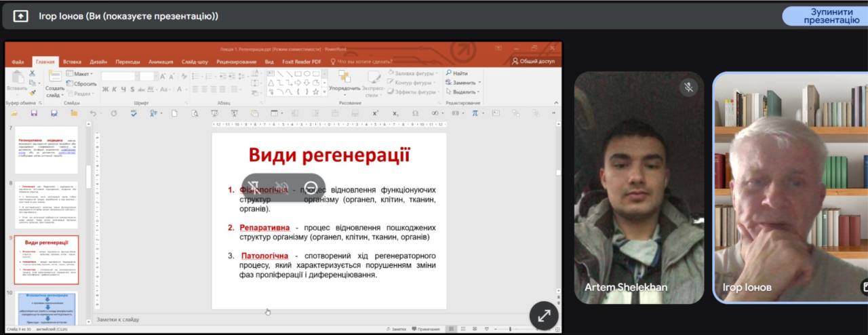868x335 pixels.
Task: Switch to the Вставка ribbon tab
Action: pyautogui.click(x=72, y=62)
